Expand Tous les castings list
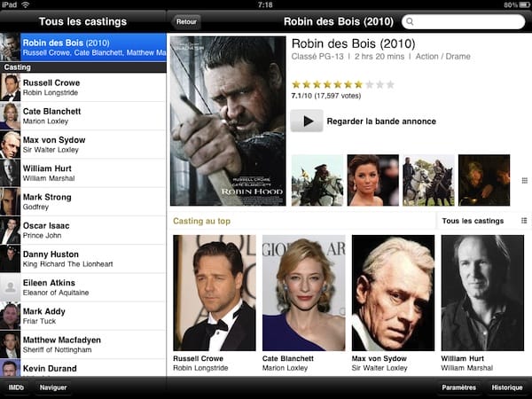The image size is (532, 399). [477, 220]
